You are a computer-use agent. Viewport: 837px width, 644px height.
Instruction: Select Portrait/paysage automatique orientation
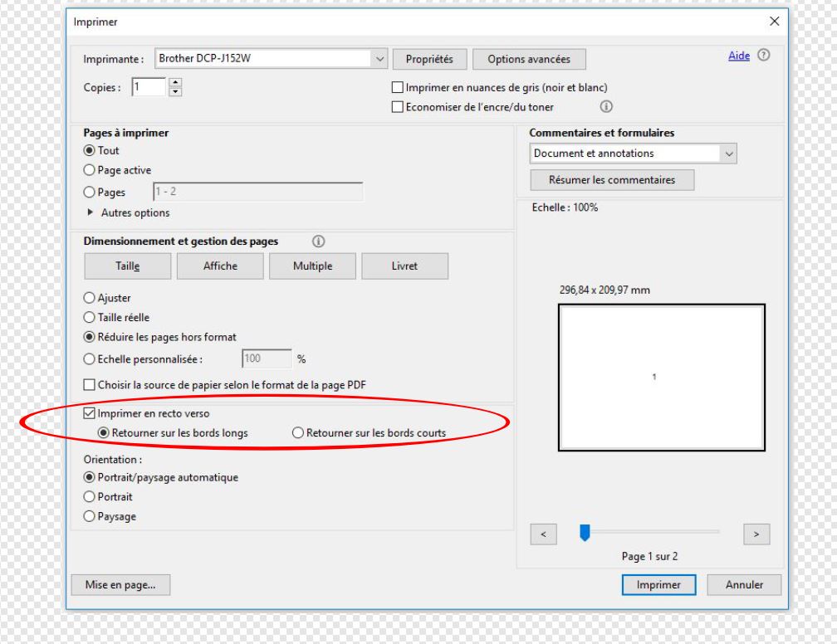89,477
